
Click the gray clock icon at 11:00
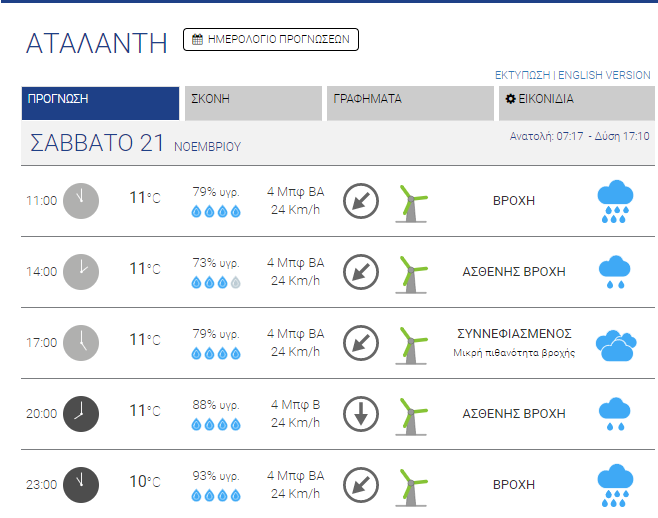click(81, 201)
